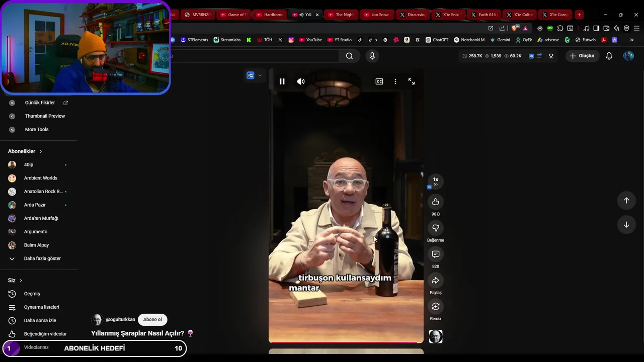
Task: Start voice search with the microphone
Action: tap(372, 56)
